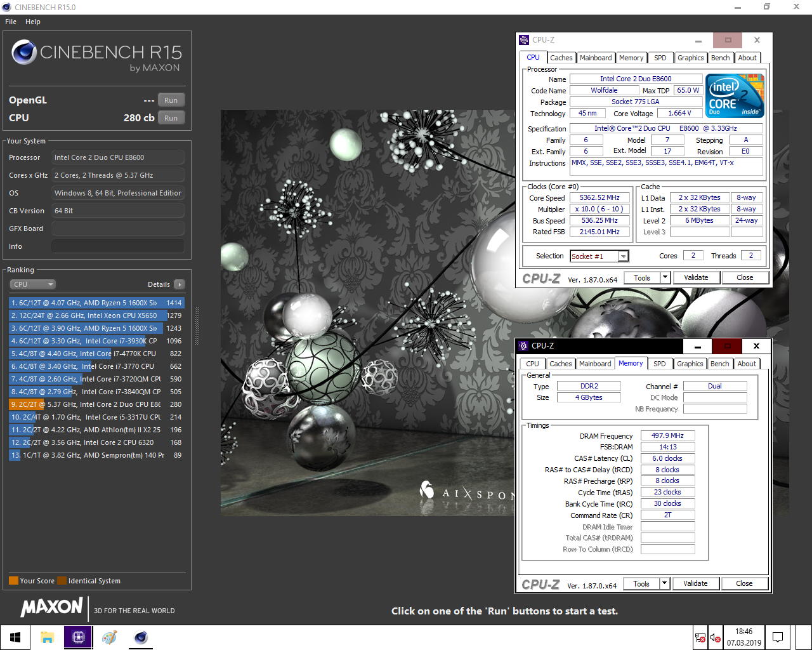This screenshot has height=650, width=812.
Task: Open Tools dropdown arrow in CPU window
Action: coord(665,277)
